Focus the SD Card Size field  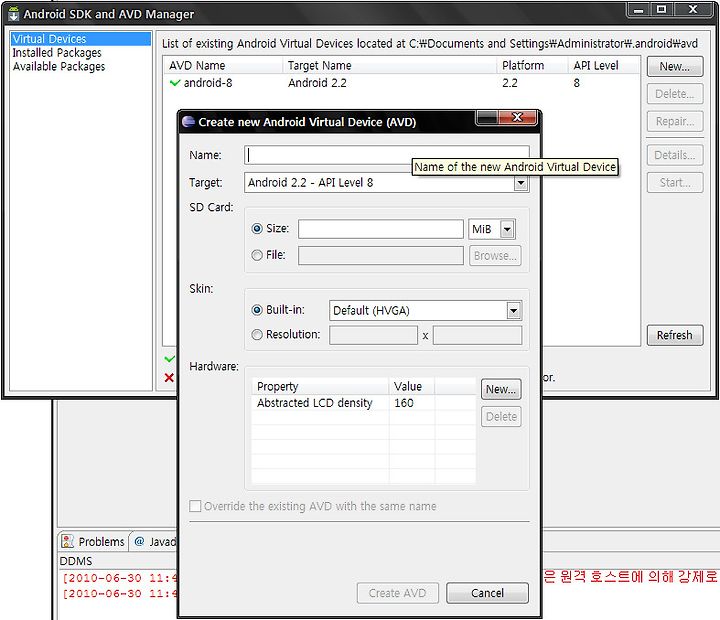pos(381,229)
